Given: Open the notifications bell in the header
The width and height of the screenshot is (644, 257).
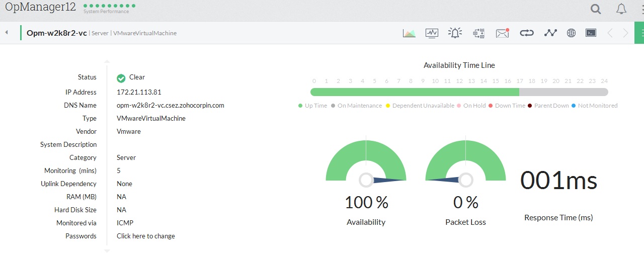Looking at the screenshot, I should pyautogui.click(x=621, y=9).
